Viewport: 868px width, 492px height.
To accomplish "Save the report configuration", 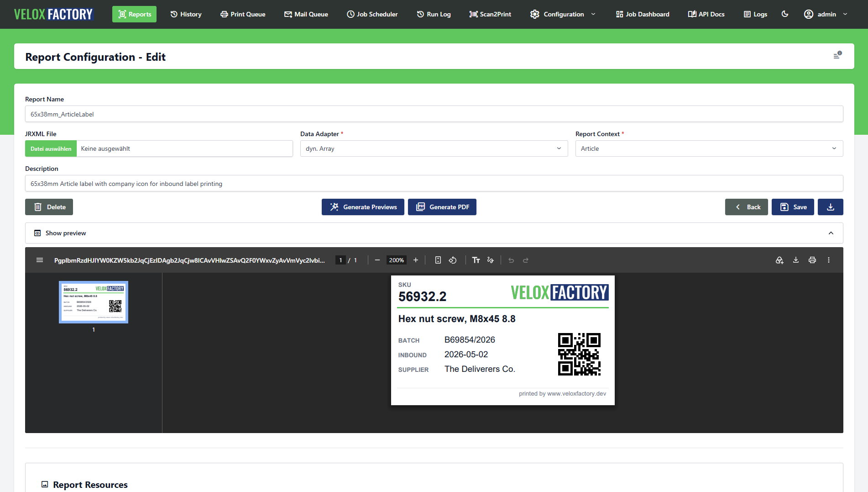I will pos(793,207).
